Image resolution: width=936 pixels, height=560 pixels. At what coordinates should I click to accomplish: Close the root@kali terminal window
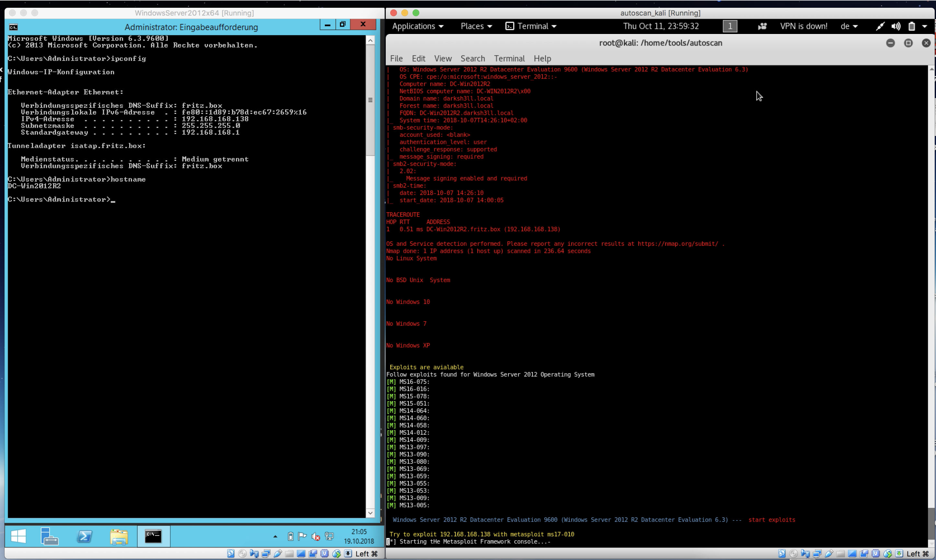[926, 43]
